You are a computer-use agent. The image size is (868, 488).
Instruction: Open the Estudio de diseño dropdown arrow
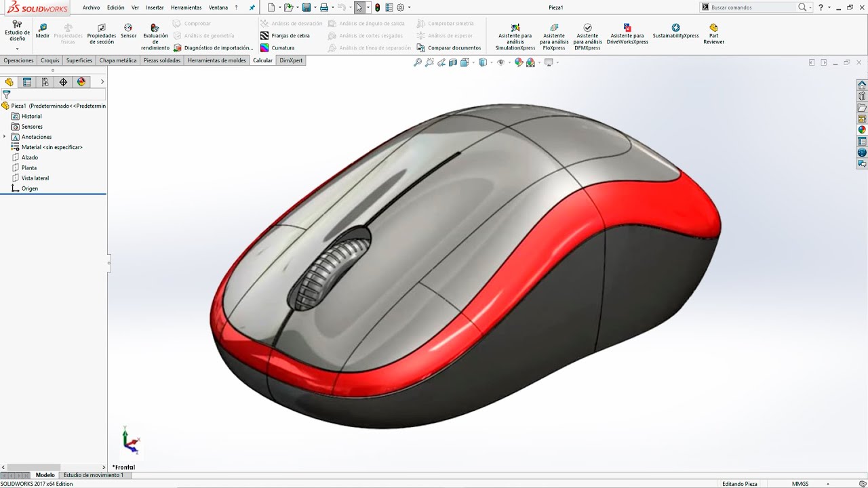(17, 49)
